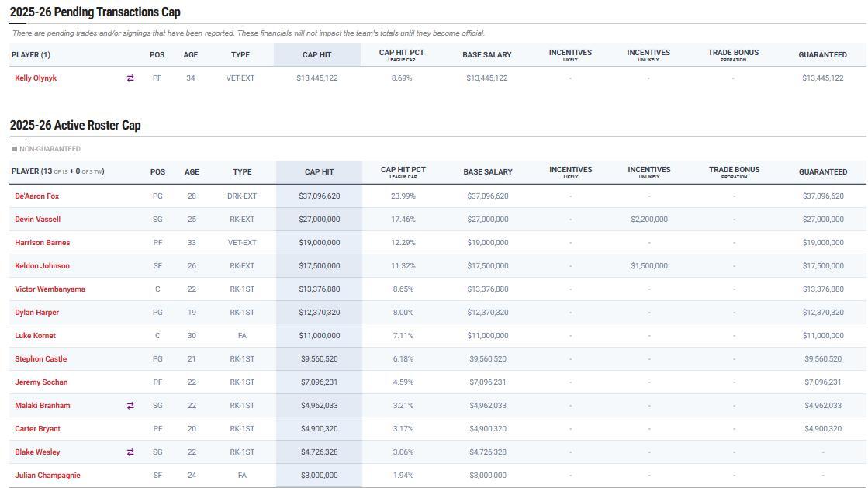Viewport: 868px width, 488px height.
Task: Sort active roster by Cap Hit column
Action: (x=319, y=172)
